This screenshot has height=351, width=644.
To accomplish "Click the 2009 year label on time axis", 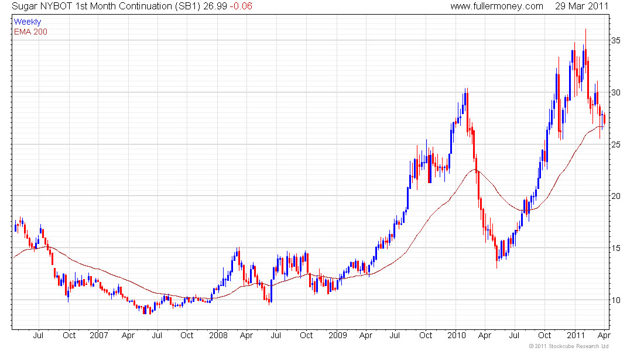I will point(338,335).
